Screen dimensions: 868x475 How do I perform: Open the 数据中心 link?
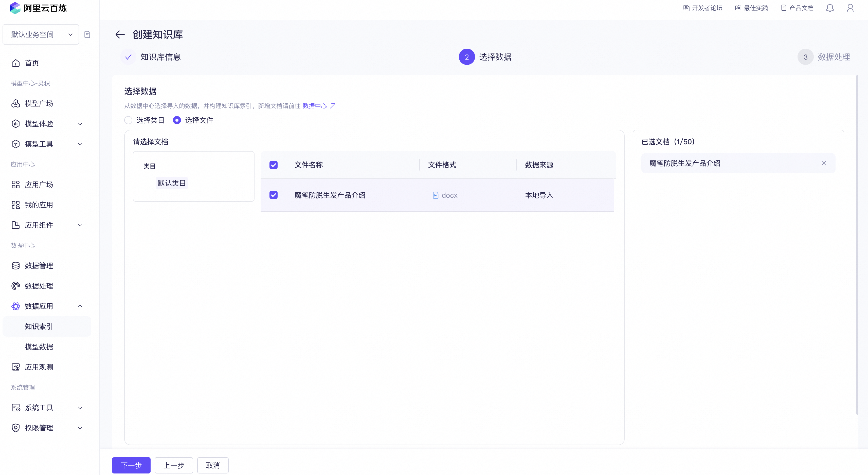[x=315, y=106]
